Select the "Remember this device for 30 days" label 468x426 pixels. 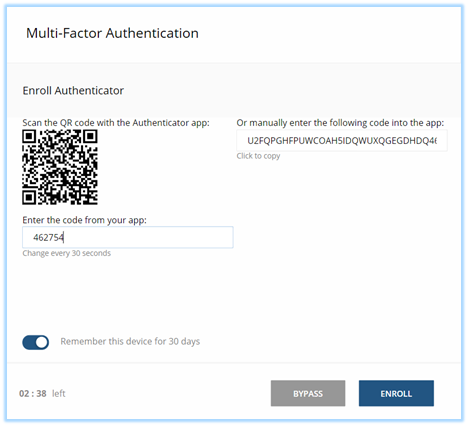click(130, 342)
